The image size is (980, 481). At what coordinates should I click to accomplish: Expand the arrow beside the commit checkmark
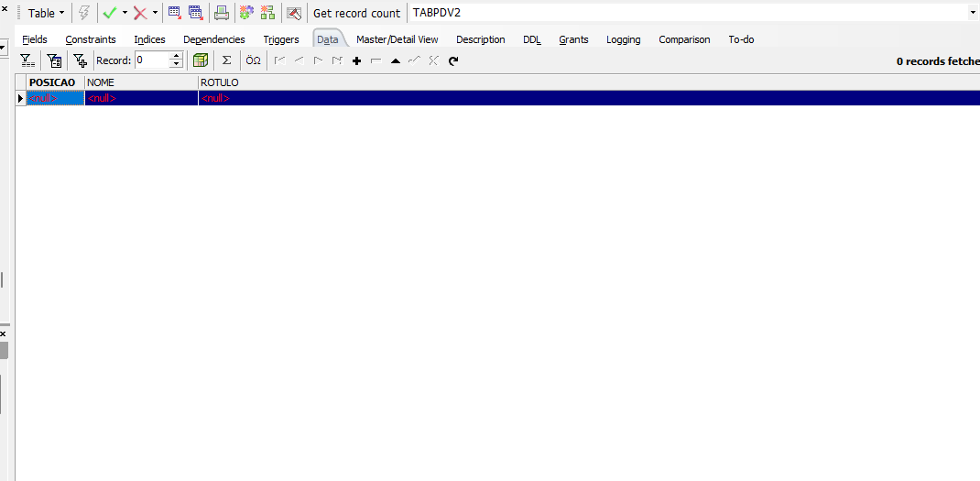click(125, 13)
